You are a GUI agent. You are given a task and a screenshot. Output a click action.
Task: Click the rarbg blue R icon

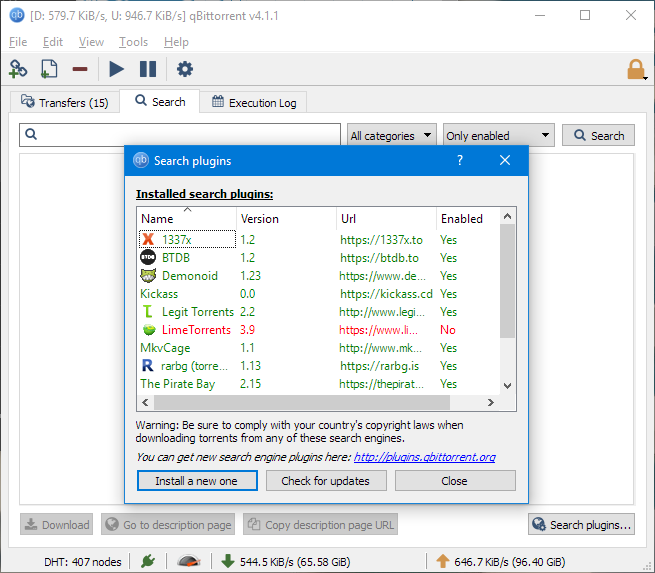147,366
